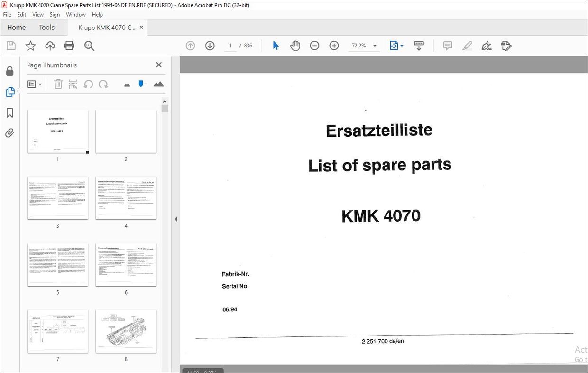Go to the next page
The image size is (588, 373).
[x=210, y=45]
